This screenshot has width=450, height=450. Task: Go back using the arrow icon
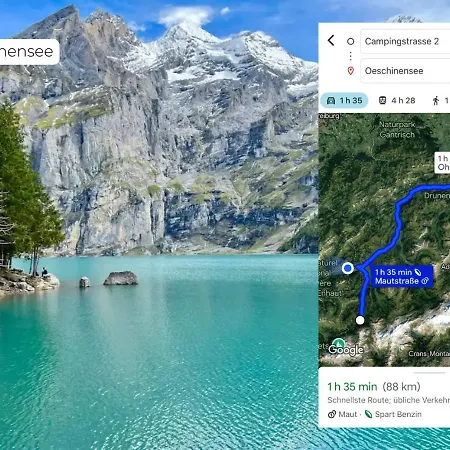tap(331, 41)
